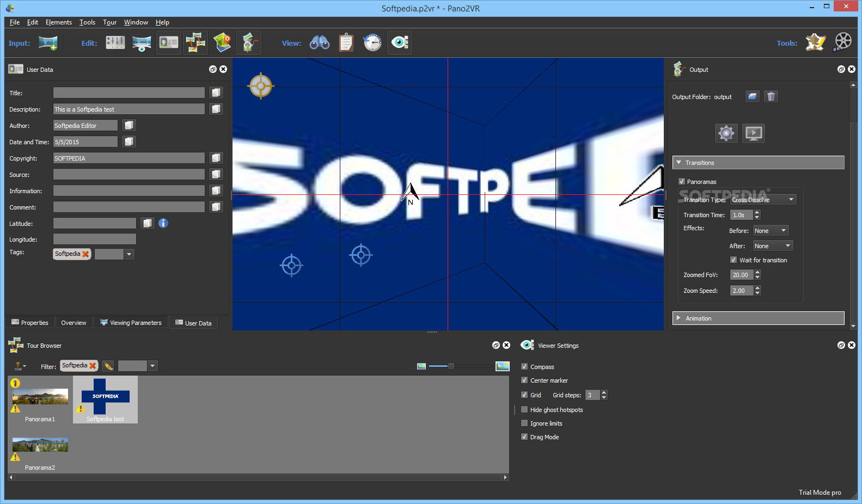Select Panorama1 thumbnail
This screenshot has height=504, width=862.
[40, 401]
